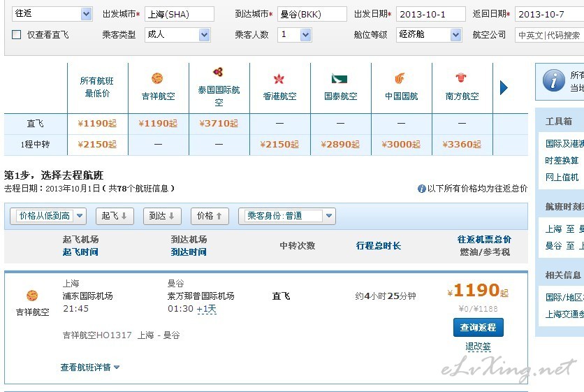Select 香港航空 one-stop fare ¥2150起
Image resolution: width=584 pixels, height=392 pixels.
point(279,144)
